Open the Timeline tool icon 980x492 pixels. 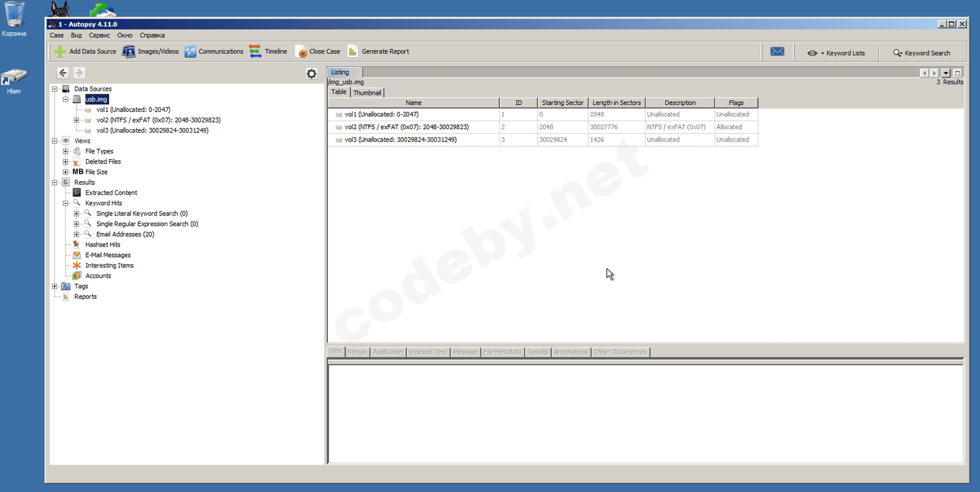(255, 51)
